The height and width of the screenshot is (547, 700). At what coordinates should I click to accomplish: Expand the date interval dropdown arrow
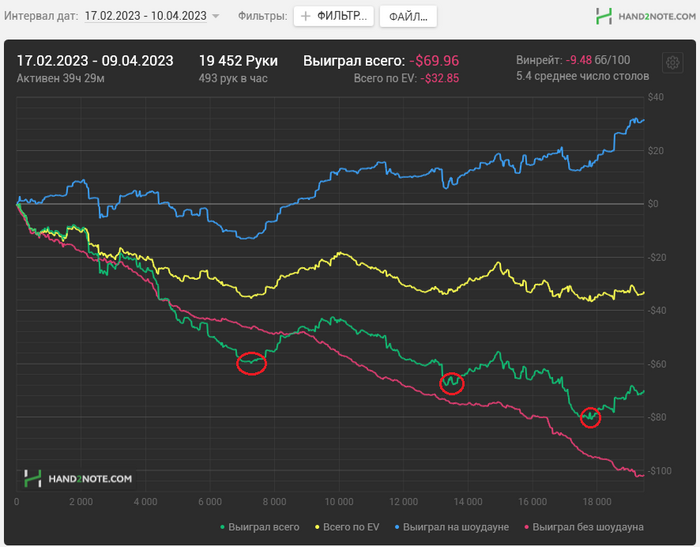pos(216,16)
